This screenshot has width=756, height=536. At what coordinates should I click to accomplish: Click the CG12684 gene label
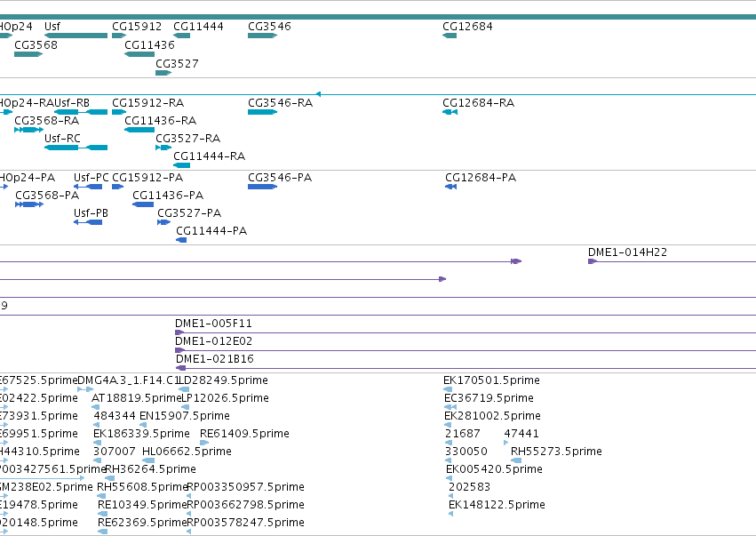click(467, 27)
